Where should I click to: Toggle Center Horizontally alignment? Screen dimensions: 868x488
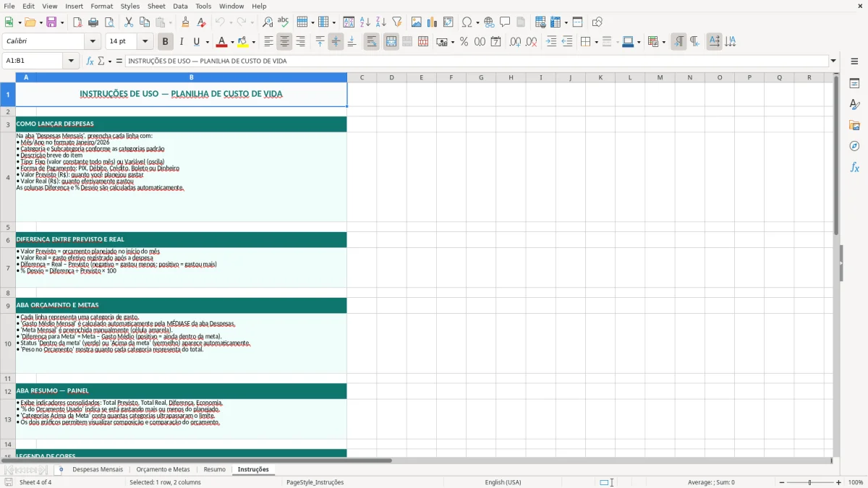point(285,42)
